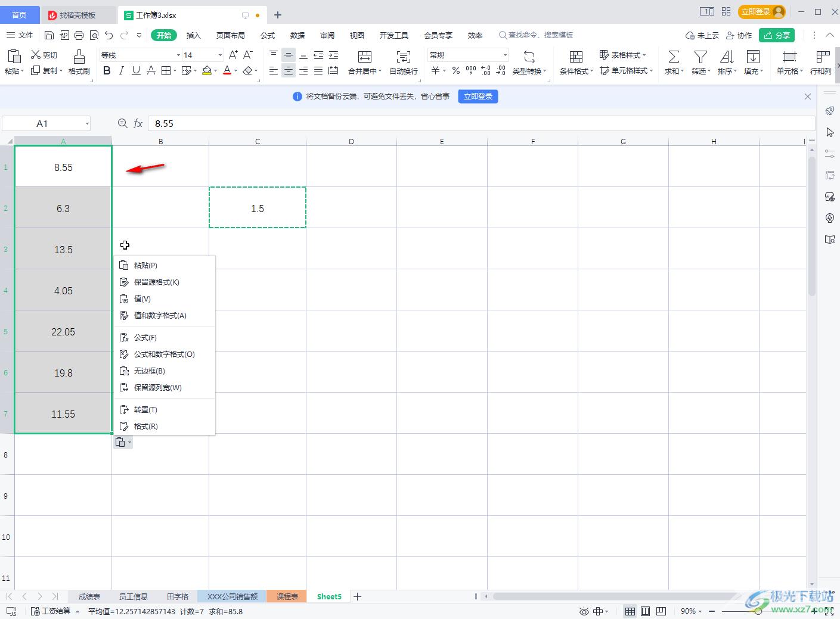Click the rocket icon in right sidebar
The image size is (840, 619).
[x=829, y=111]
